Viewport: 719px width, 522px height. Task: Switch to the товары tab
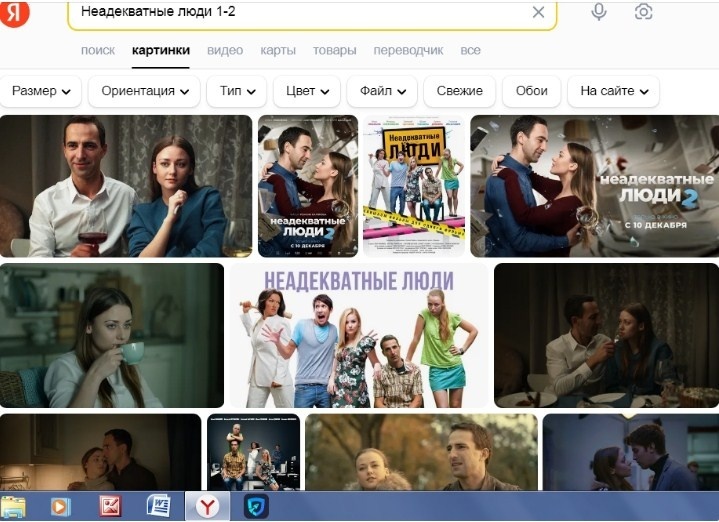pyautogui.click(x=335, y=50)
